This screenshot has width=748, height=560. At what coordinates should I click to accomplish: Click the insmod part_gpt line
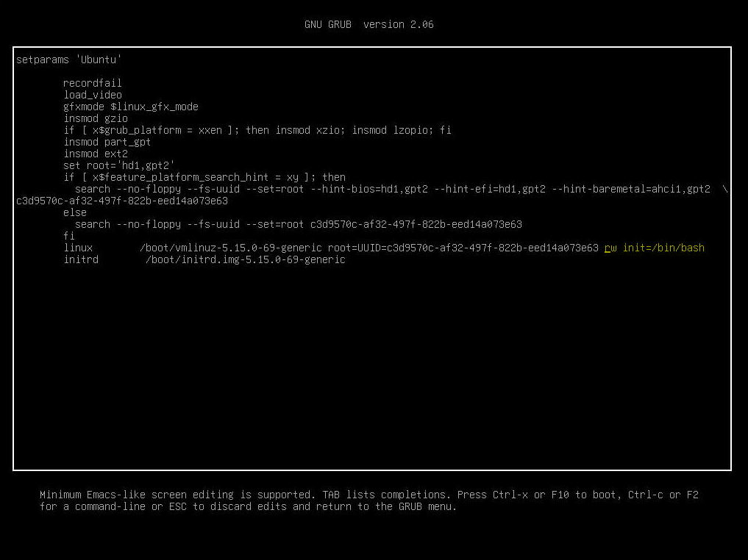click(107, 142)
